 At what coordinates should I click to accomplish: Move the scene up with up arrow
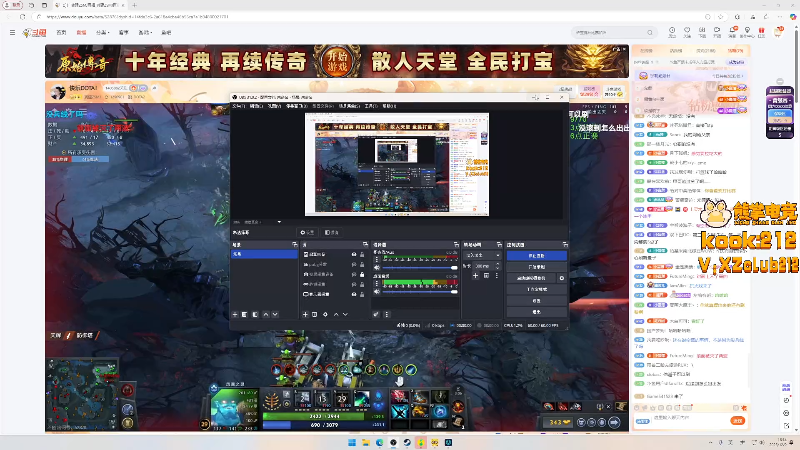[x=265, y=314]
